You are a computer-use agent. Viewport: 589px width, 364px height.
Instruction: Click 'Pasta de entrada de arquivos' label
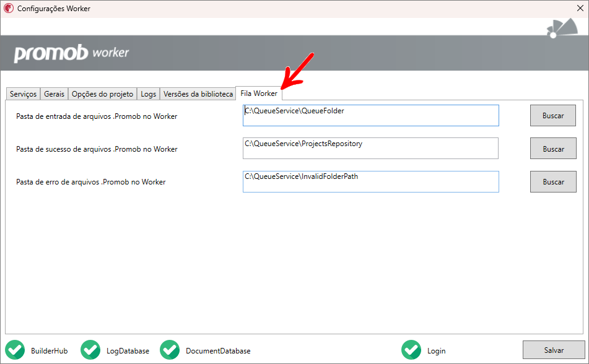[x=97, y=116]
